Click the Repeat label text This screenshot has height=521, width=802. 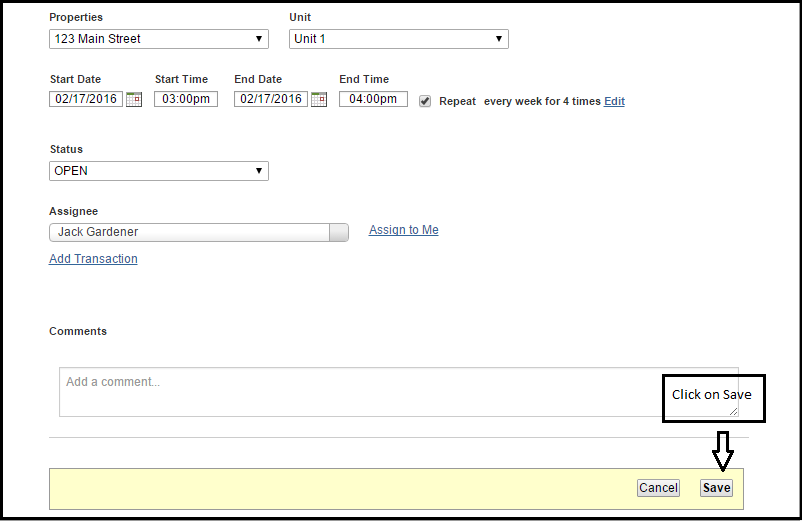tap(457, 101)
